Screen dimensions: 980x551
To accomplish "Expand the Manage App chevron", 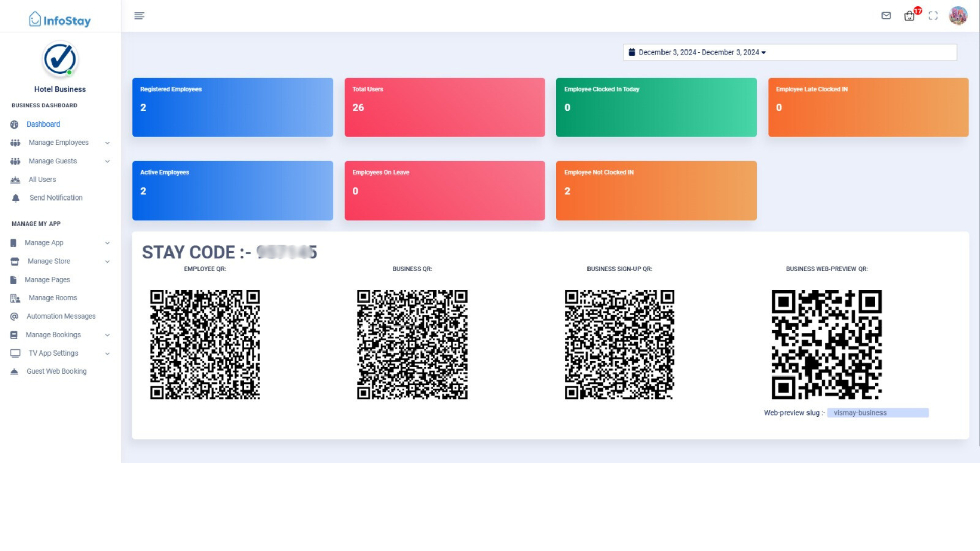I will click(x=107, y=243).
